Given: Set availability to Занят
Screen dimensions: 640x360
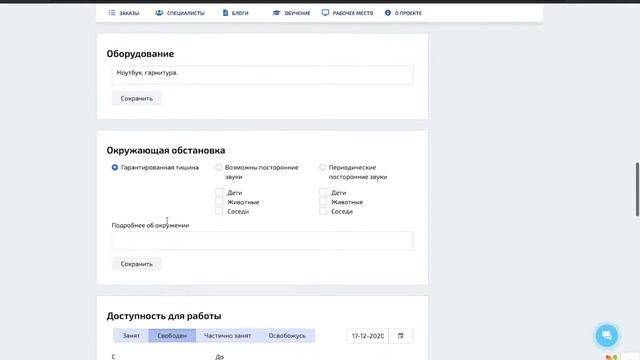Looking at the screenshot, I should pos(131,336).
